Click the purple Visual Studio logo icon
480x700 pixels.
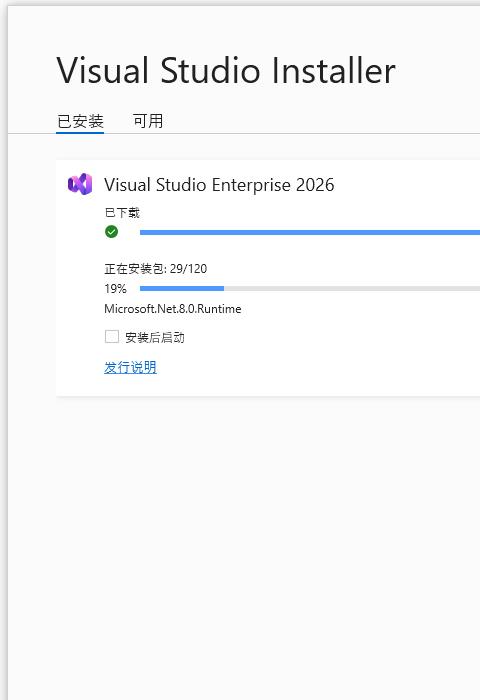pos(80,184)
